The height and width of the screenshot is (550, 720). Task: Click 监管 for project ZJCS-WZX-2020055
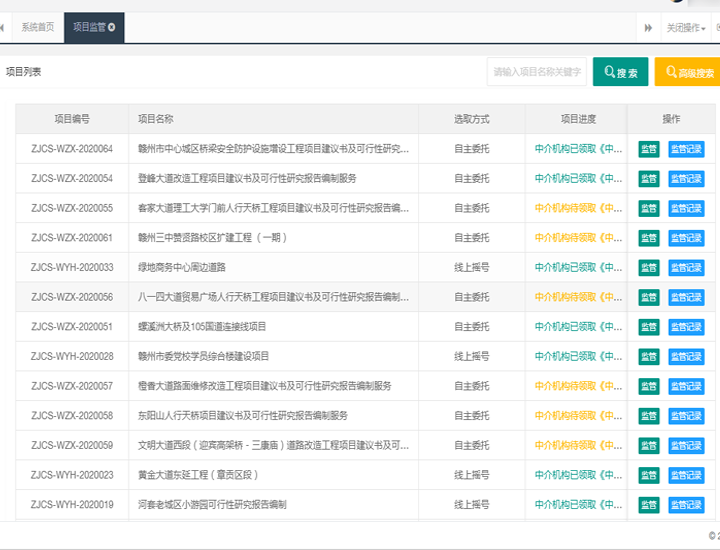[649, 208]
